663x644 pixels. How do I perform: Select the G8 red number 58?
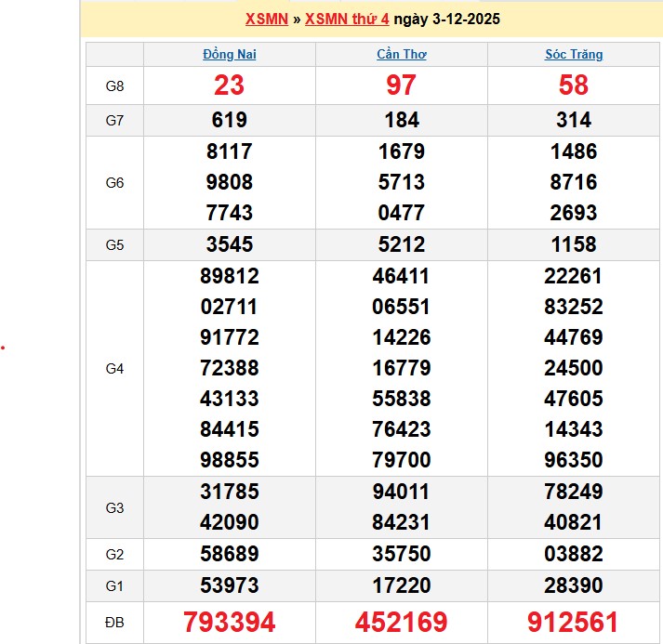[x=574, y=85]
